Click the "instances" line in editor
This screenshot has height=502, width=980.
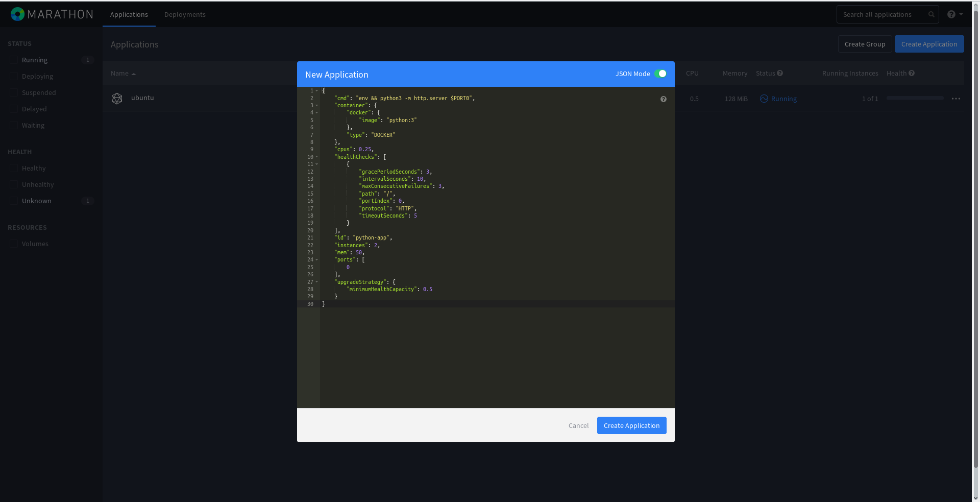357,246
